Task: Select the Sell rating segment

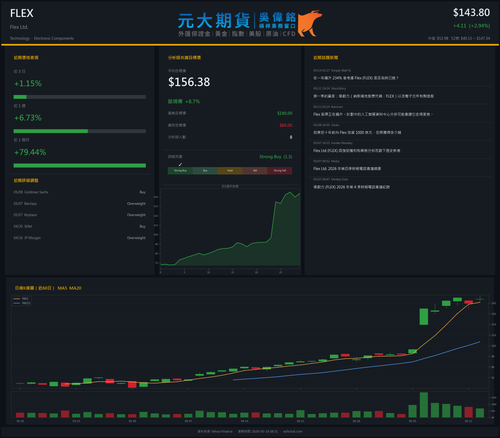Action: (255, 171)
